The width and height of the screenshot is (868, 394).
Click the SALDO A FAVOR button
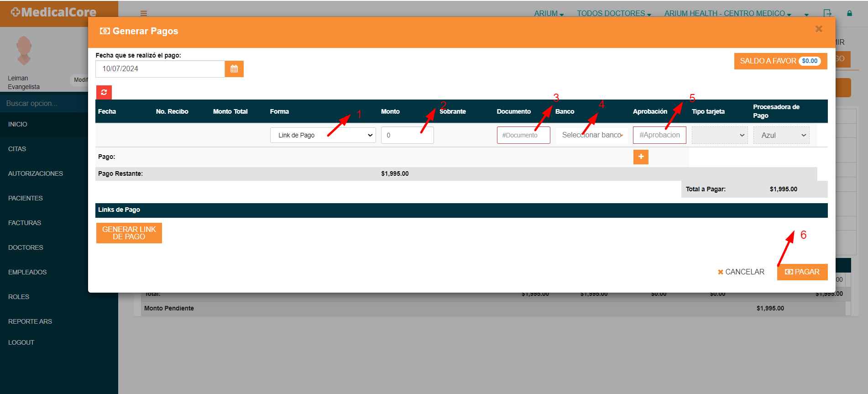(x=780, y=61)
